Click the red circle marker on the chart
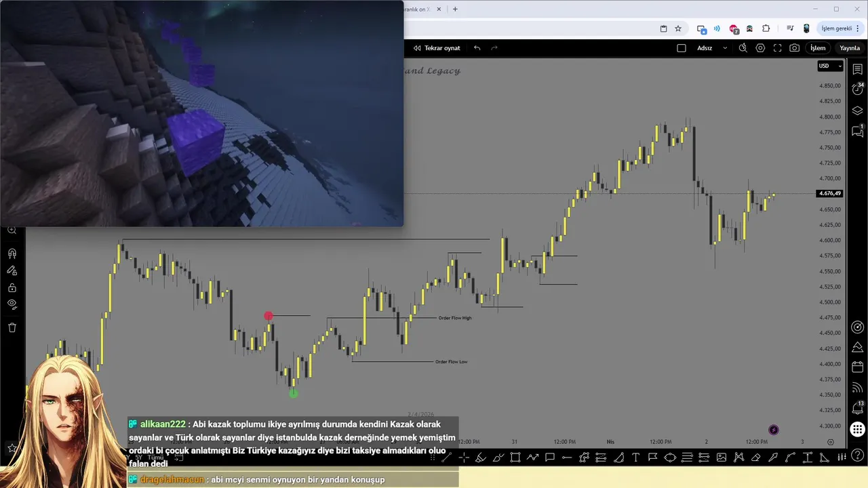 point(269,316)
